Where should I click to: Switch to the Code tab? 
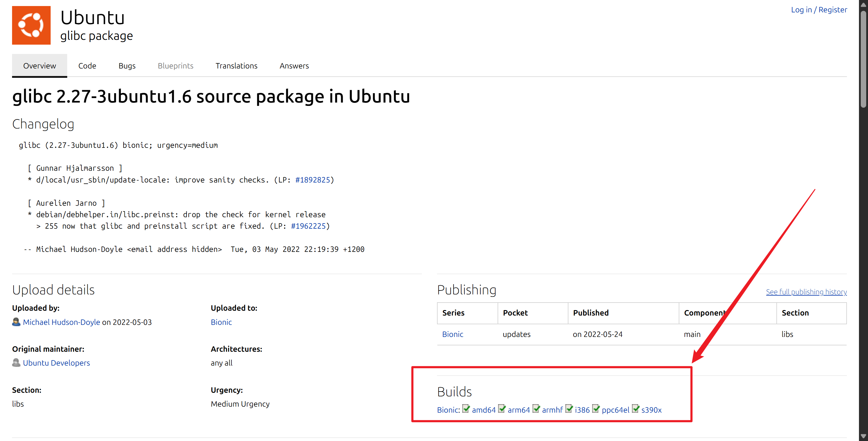pos(87,66)
